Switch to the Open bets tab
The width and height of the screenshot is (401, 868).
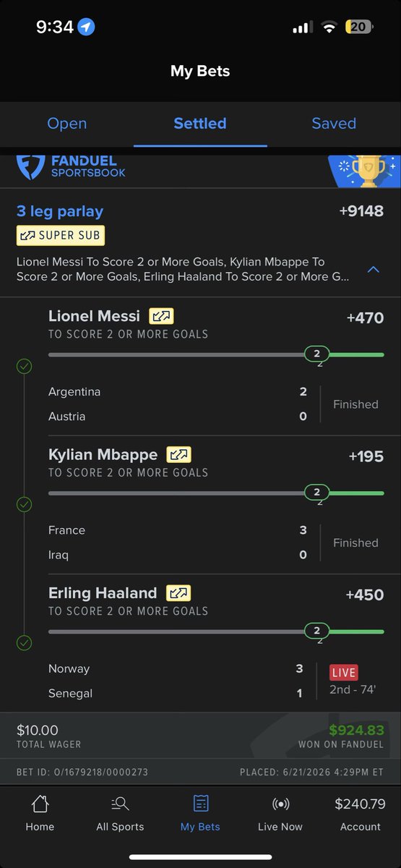click(67, 124)
